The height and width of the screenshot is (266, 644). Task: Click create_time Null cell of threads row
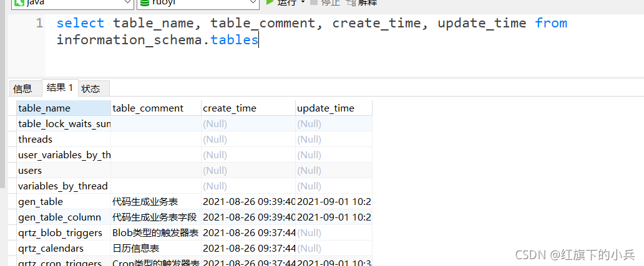coord(248,140)
